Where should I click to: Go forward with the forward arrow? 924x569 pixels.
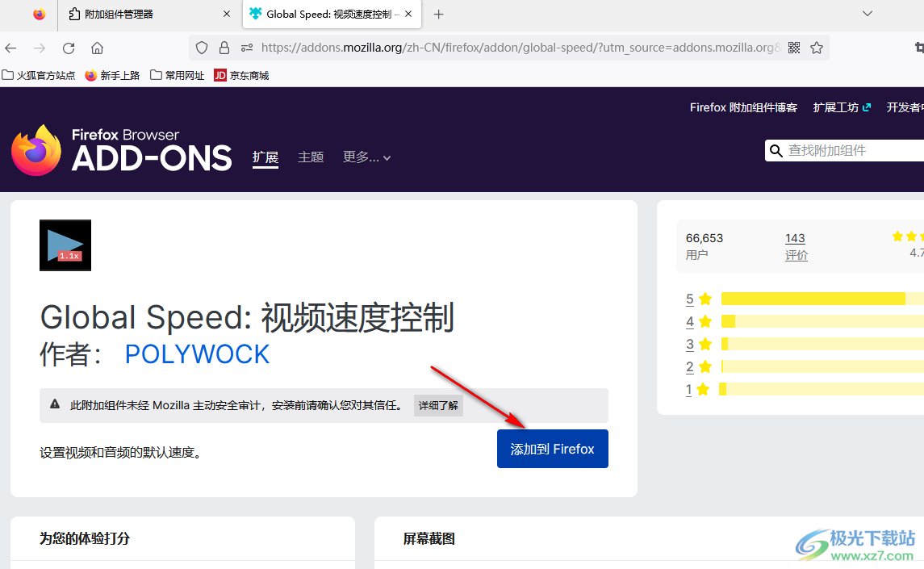(x=40, y=48)
